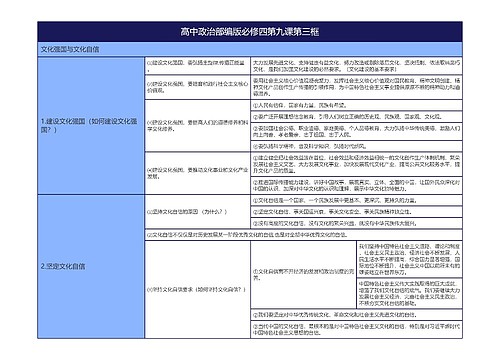
Task: Select the "文化强国与文化自信" header row
Action: 250,49
